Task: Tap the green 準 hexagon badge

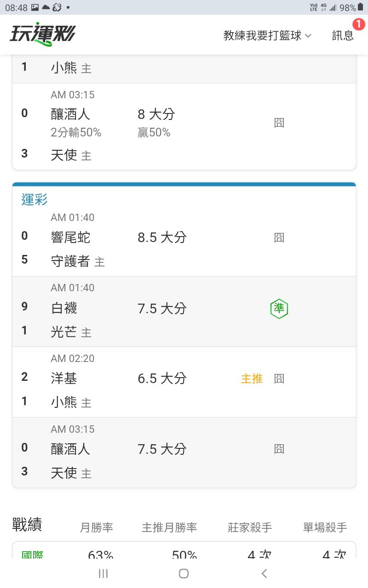Action: tap(279, 309)
